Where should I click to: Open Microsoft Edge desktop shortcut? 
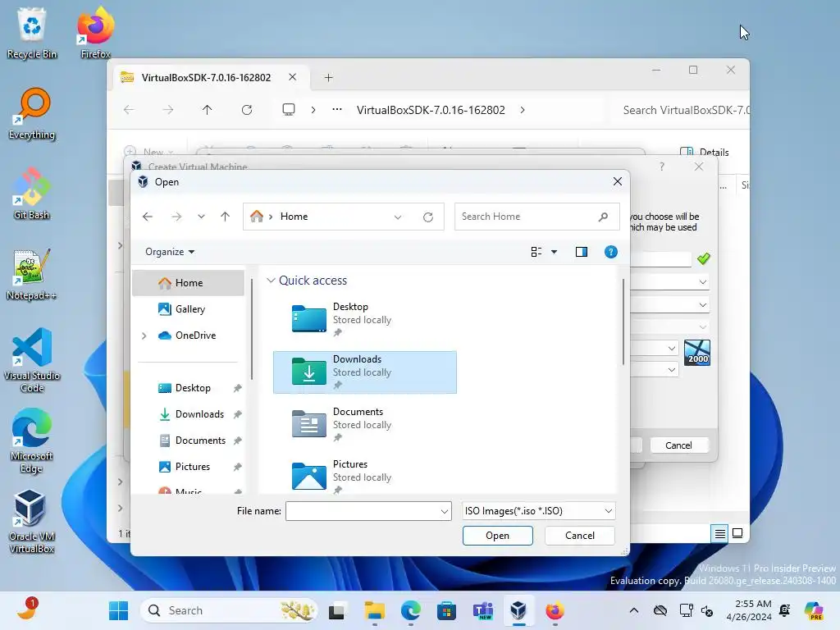point(32,441)
